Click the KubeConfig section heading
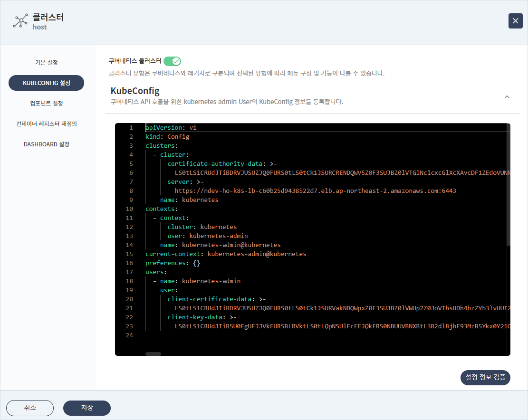 point(135,91)
